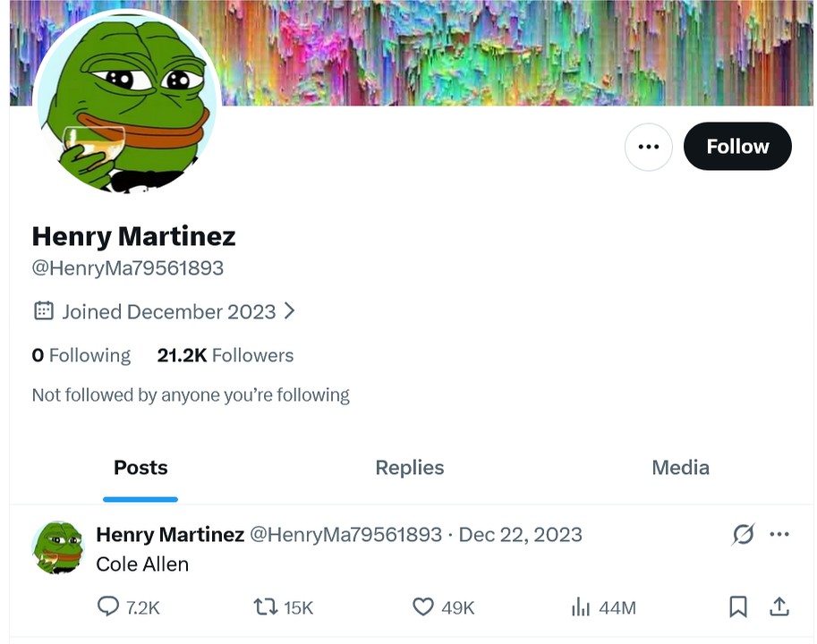Image resolution: width=817 pixels, height=644 pixels.
Task: Open profile more options ellipsis button
Action: [x=648, y=147]
